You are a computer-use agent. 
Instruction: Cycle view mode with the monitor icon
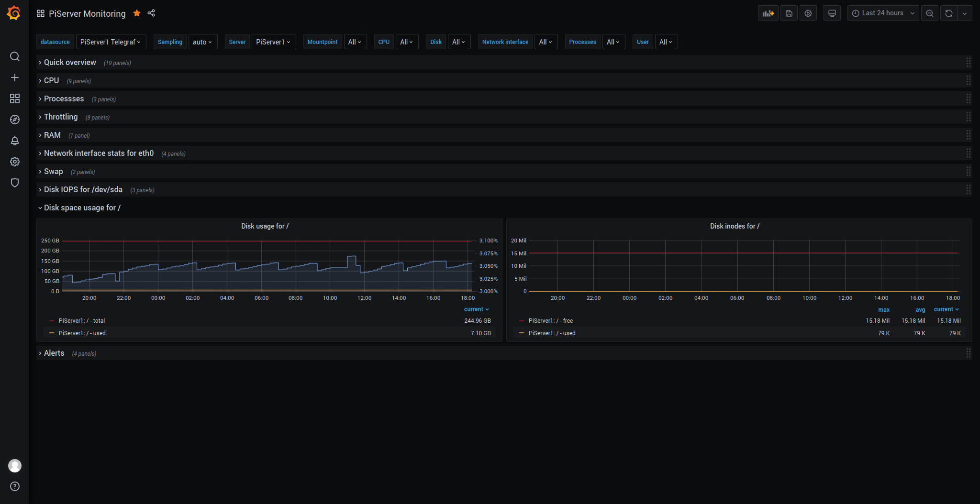[832, 13]
